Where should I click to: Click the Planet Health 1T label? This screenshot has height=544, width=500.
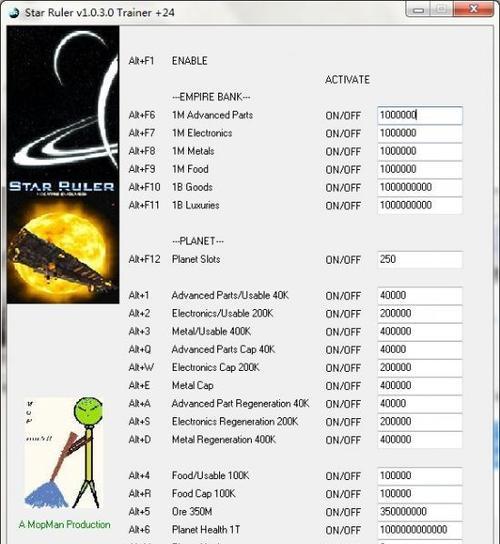click(206, 530)
